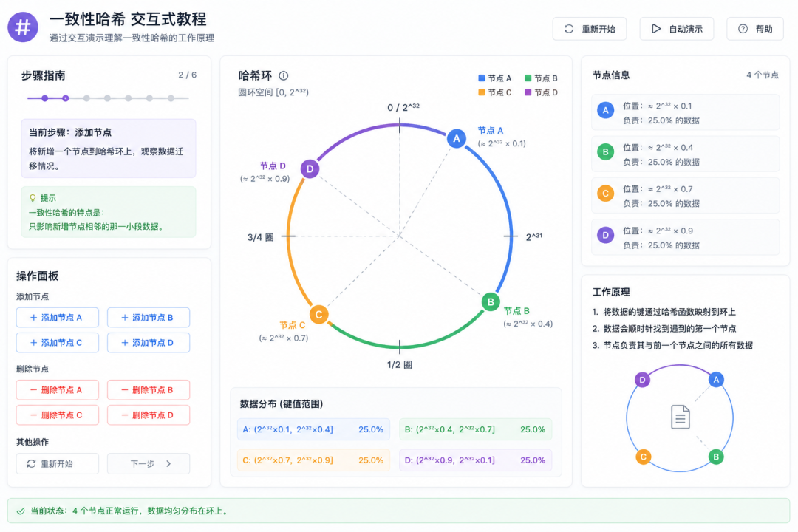Click 节点 C legend color swatch
Viewport: 798px width, 532px height.
point(482,92)
